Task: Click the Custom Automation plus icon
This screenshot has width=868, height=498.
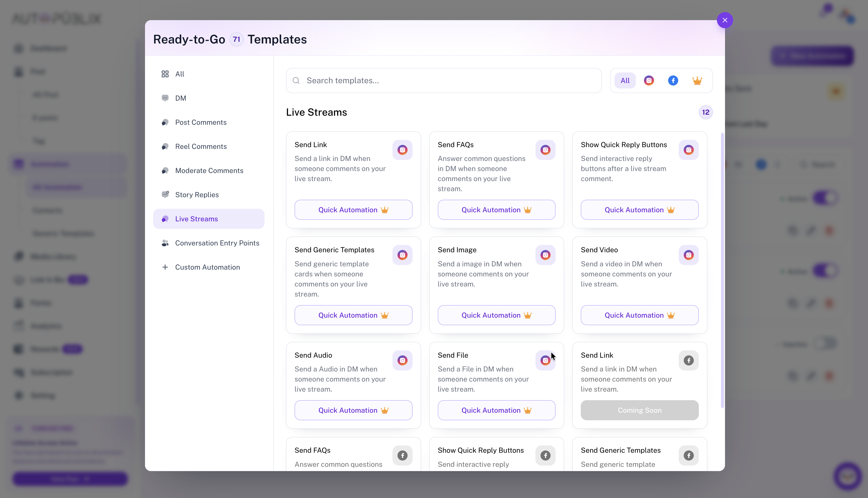Action: click(x=165, y=267)
